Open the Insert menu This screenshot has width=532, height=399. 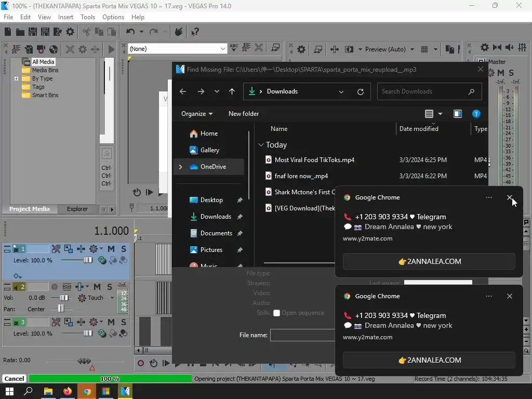(x=65, y=17)
